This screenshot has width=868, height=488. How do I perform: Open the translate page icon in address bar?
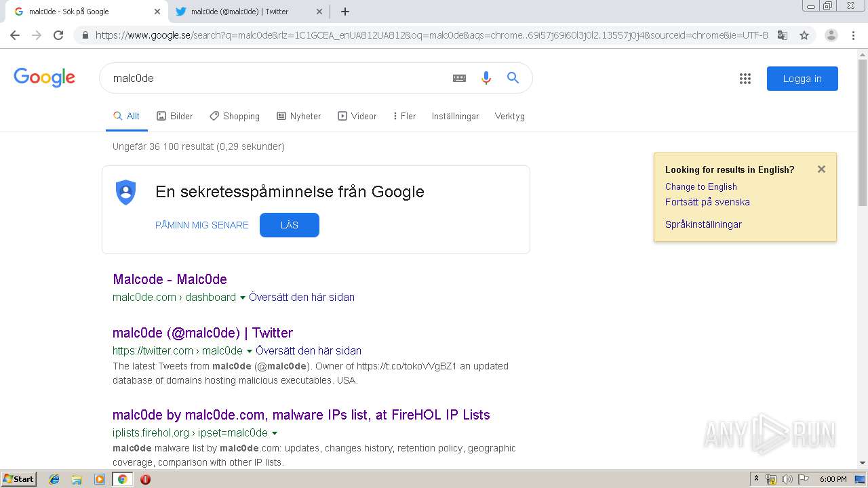pos(782,35)
